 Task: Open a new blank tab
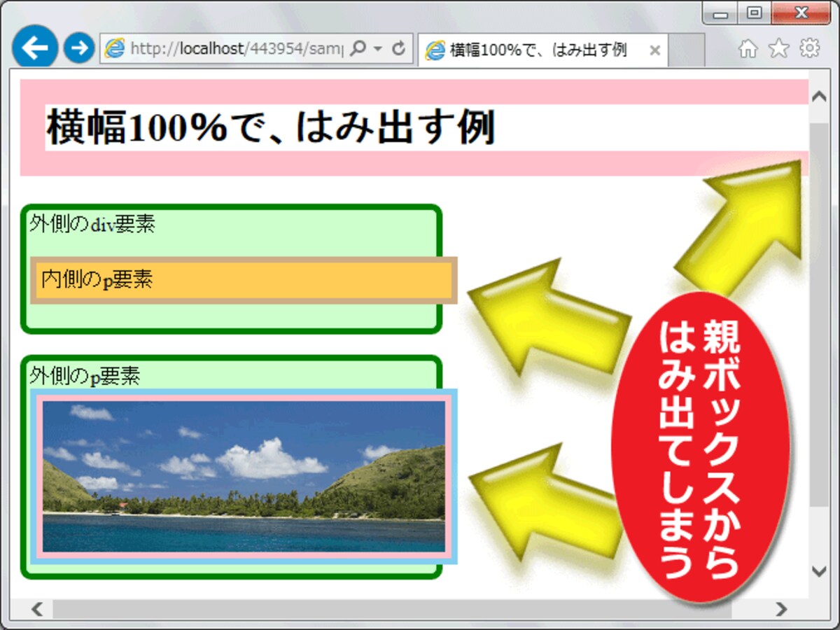686,50
